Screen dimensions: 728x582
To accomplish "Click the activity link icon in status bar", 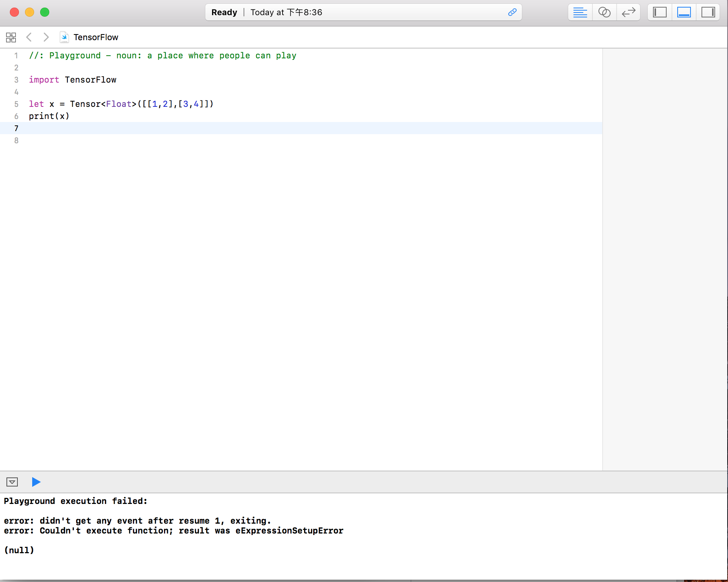I will click(x=512, y=12).
